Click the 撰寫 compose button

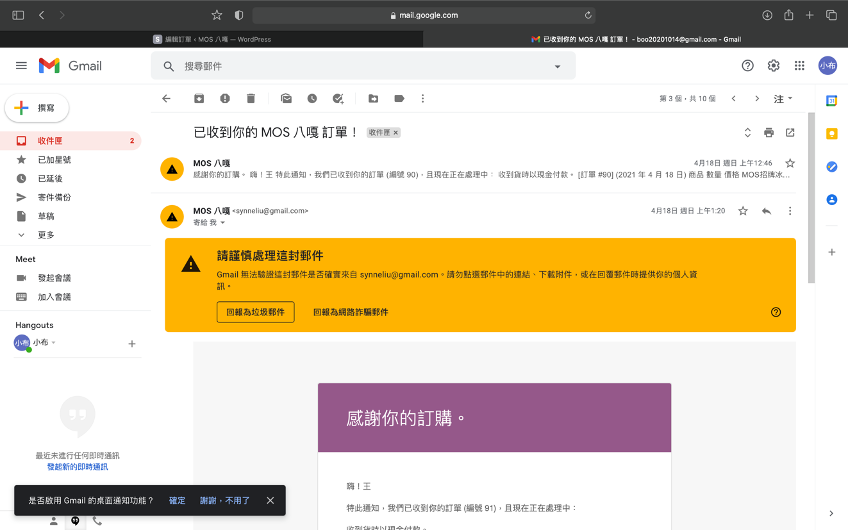[x=37, y=108]
